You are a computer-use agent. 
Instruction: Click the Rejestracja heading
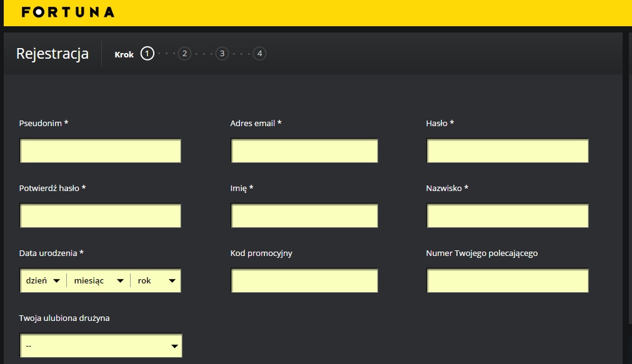click(53, 54)
